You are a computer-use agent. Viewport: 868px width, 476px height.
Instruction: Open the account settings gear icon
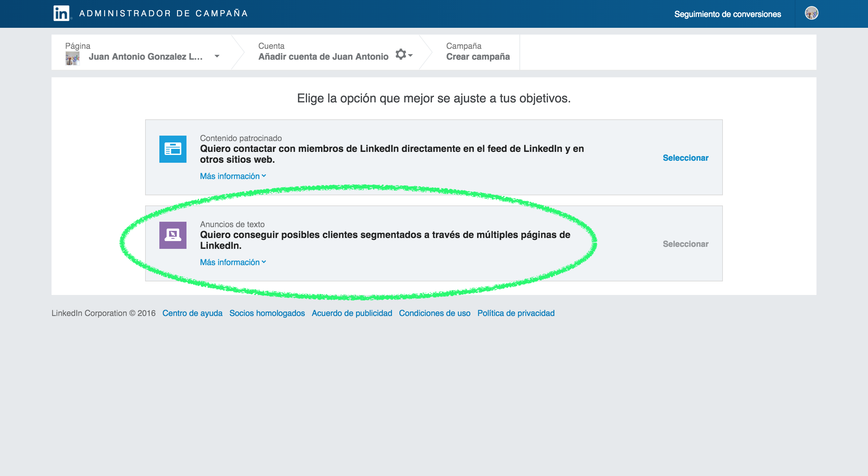[403, 54]
